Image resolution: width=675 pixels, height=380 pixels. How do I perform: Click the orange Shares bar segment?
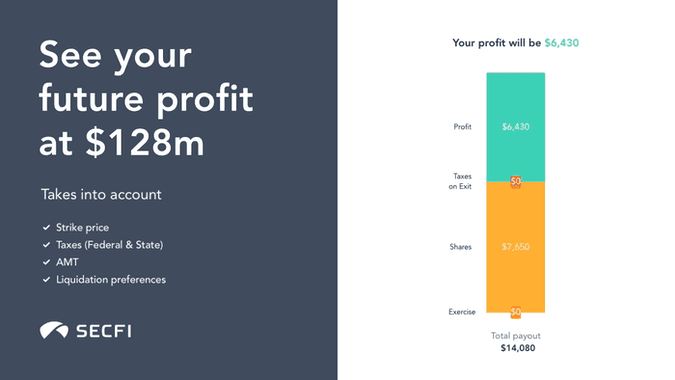point(516,247)
